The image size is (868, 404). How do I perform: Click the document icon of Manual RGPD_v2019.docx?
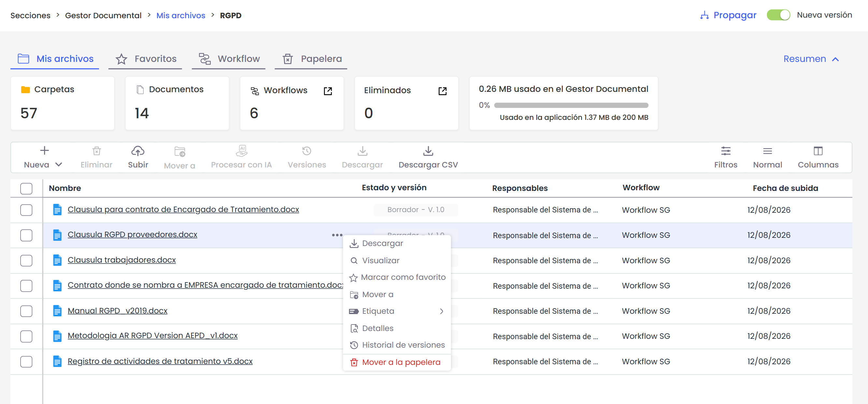57,311
